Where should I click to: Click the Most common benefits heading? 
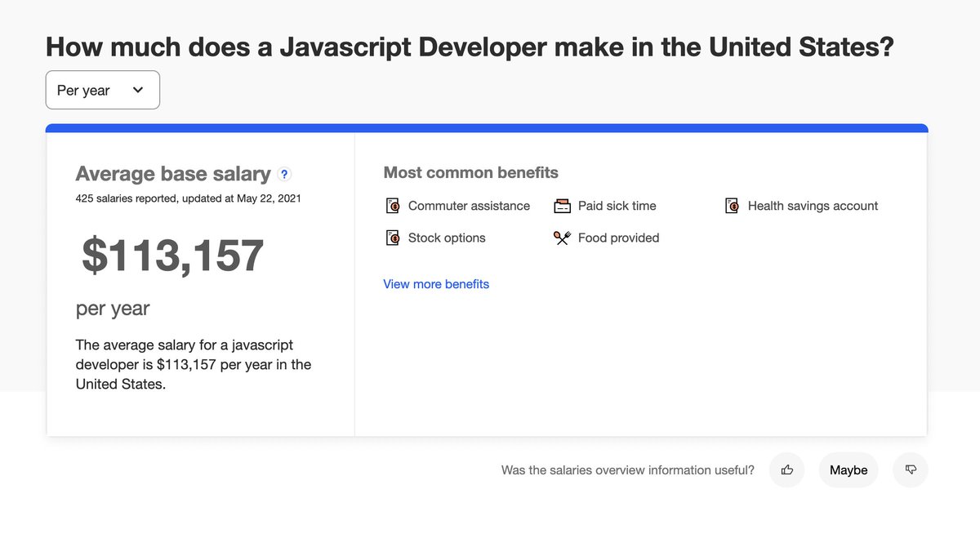click(470, 172)
